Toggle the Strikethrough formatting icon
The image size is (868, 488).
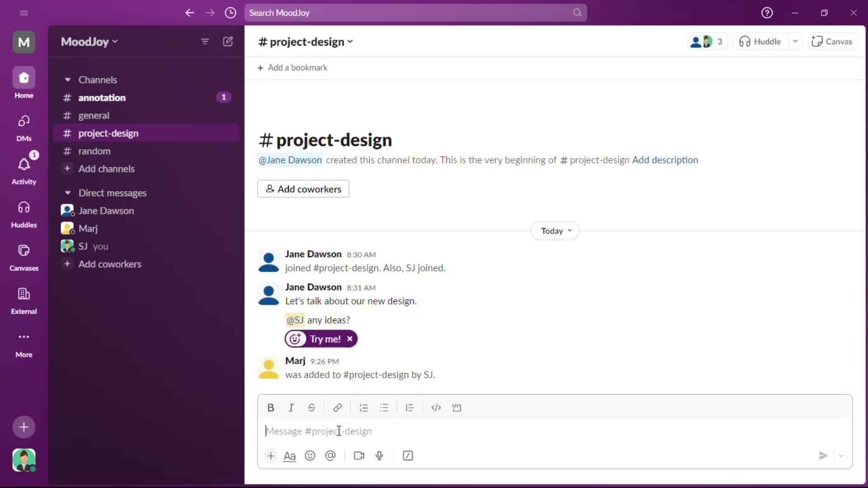(x=311, y=408)
